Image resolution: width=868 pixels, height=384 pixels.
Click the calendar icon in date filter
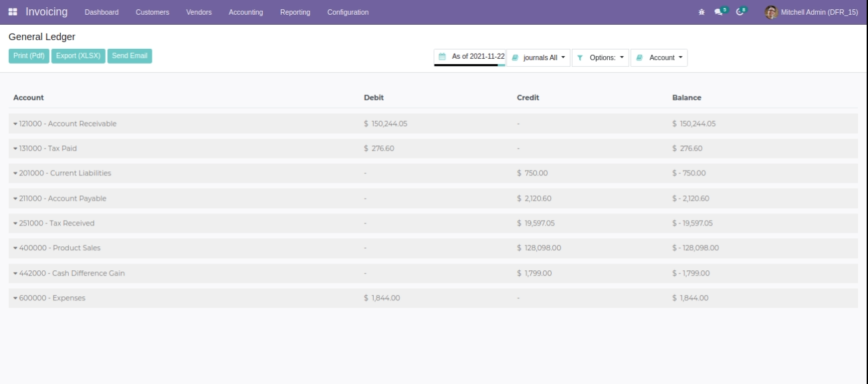click(442, 57)
